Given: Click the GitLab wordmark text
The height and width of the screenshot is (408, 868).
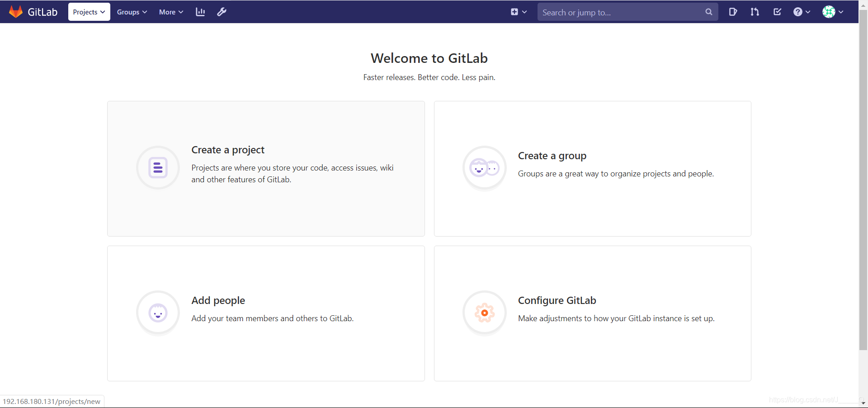Looking at the screenshot, I should (42, 12).
